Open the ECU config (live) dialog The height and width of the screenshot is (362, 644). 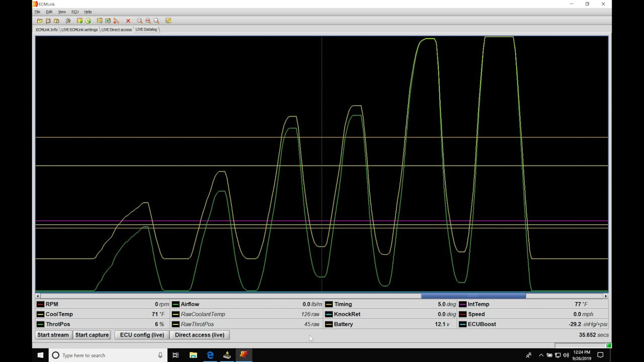[141, 335]
